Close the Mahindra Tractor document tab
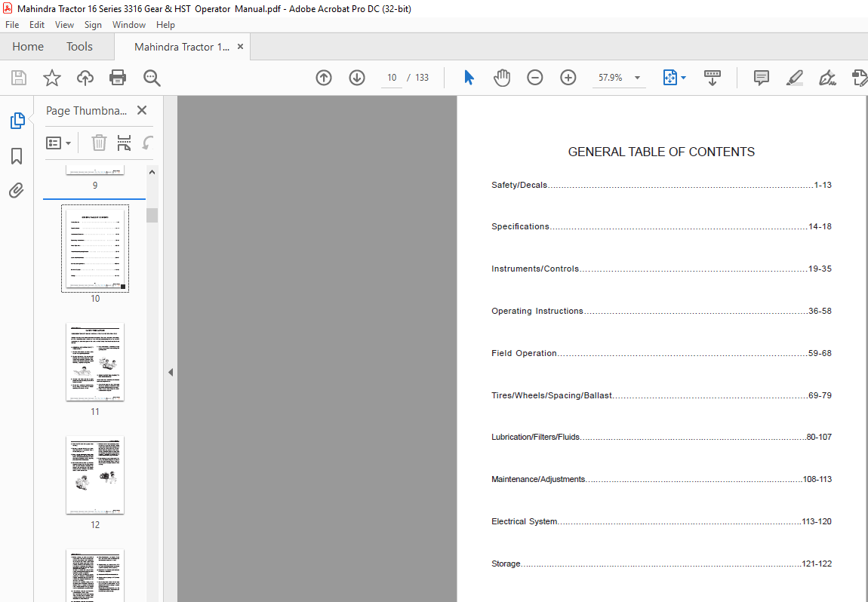The height and width of the screenshot is (602, 868). [x=240, y=47]
